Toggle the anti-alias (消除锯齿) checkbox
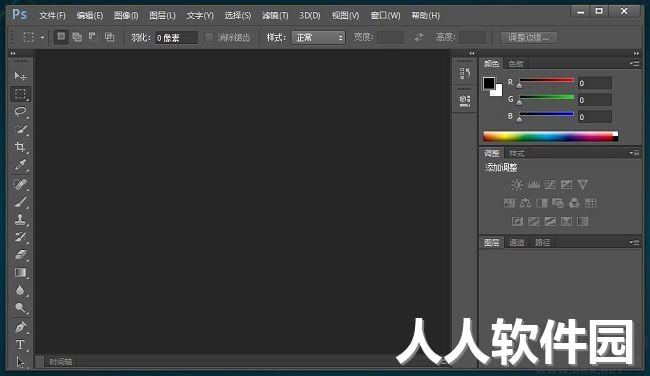The width and height of the screenshot is (650, 376). (209, 37)
